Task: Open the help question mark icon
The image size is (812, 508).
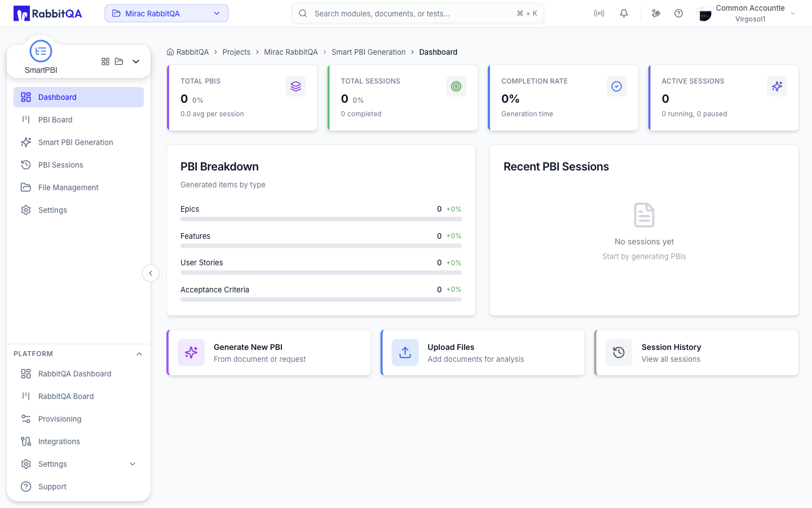Action: pyautogui.click(x=678, y=14)
